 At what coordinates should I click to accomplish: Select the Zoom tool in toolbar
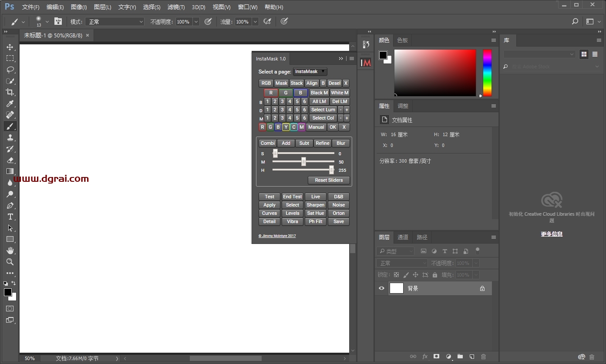(x=10, y=262)
